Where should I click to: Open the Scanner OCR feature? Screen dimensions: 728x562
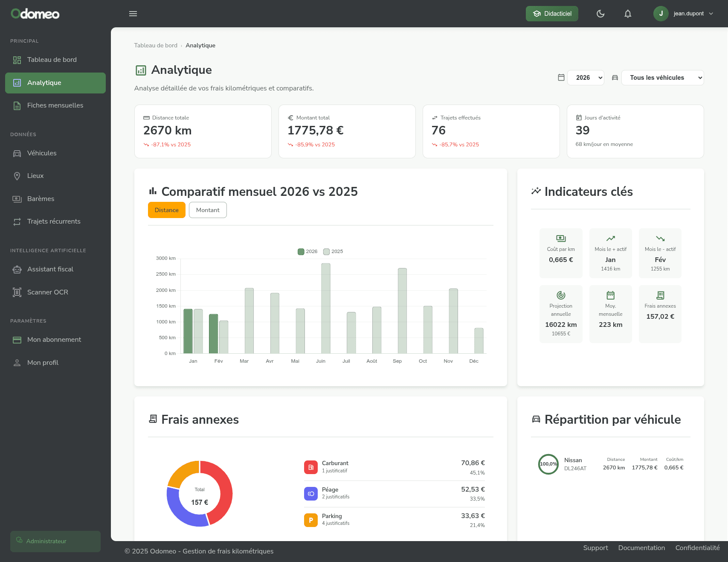(47, 292)
